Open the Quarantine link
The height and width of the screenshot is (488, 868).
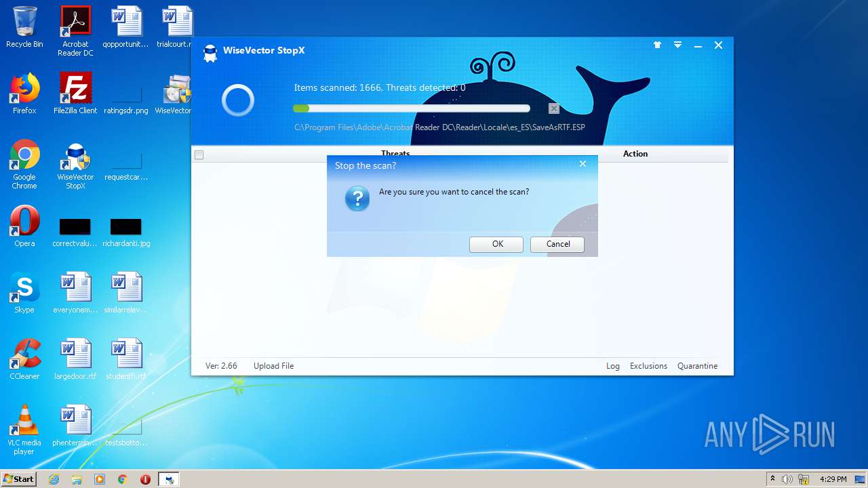[x=697, y=366]
